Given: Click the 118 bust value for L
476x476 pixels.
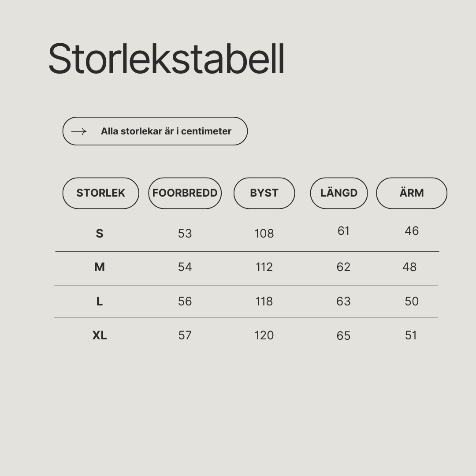Looking at the screenshot, I should [x=264, y=301].
